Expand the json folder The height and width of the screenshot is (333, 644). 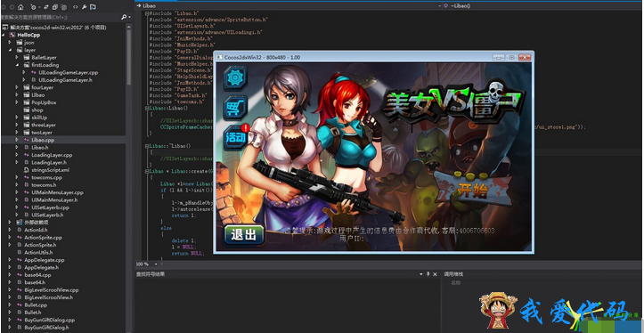(10, 42)
